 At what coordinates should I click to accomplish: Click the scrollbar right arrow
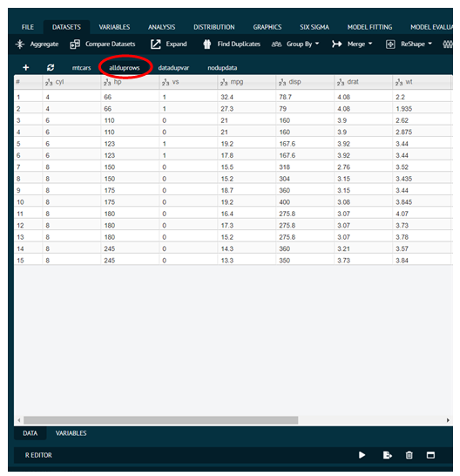pos(448,420)
